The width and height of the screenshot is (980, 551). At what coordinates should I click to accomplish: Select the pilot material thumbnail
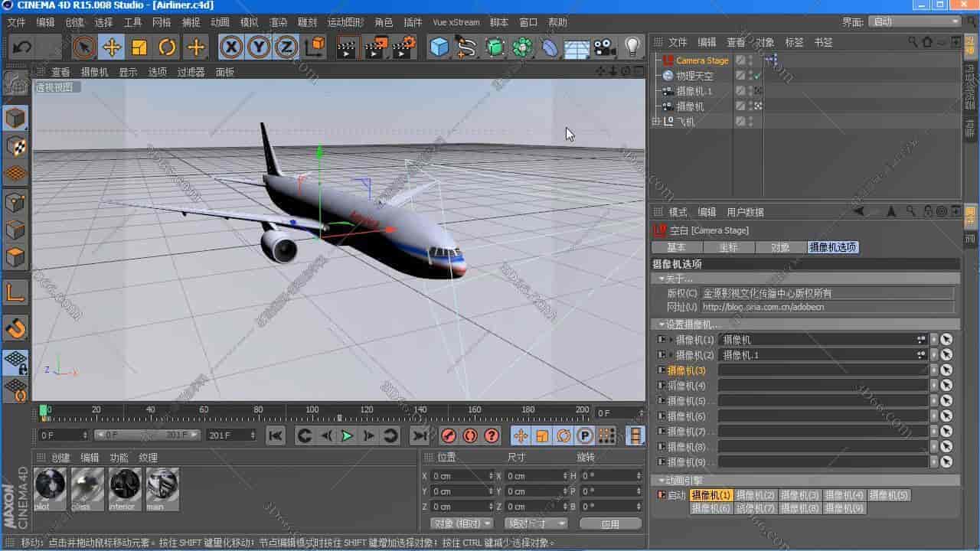pos(51,488)
